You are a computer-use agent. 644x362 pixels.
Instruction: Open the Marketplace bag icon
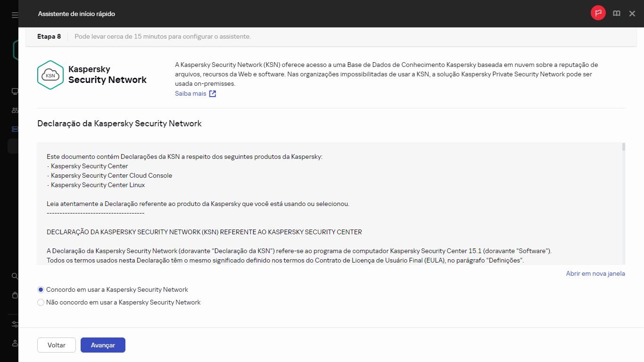point(14,295)
